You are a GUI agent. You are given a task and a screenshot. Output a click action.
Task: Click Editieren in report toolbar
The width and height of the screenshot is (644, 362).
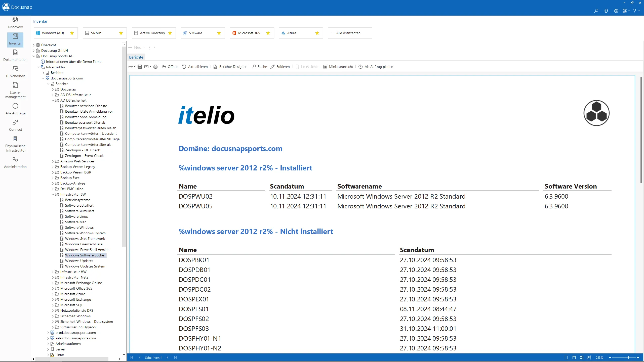[280, 67]
